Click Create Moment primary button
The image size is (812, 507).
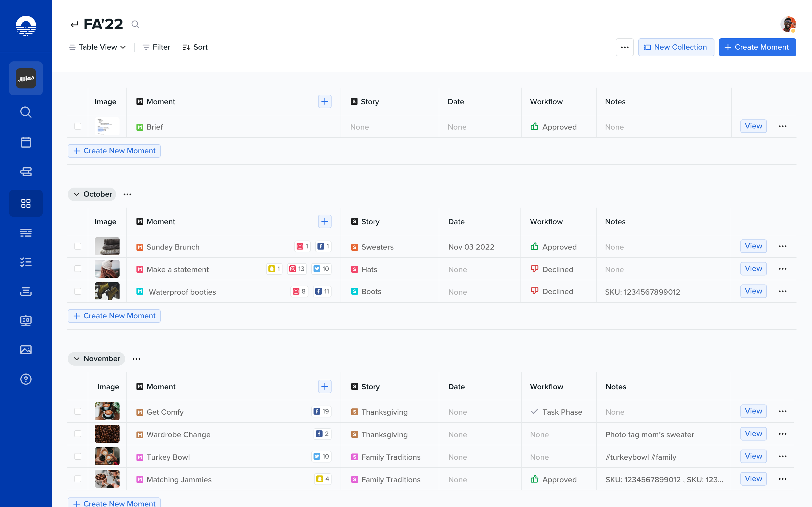pyautogui.click(x=756, y=47)
